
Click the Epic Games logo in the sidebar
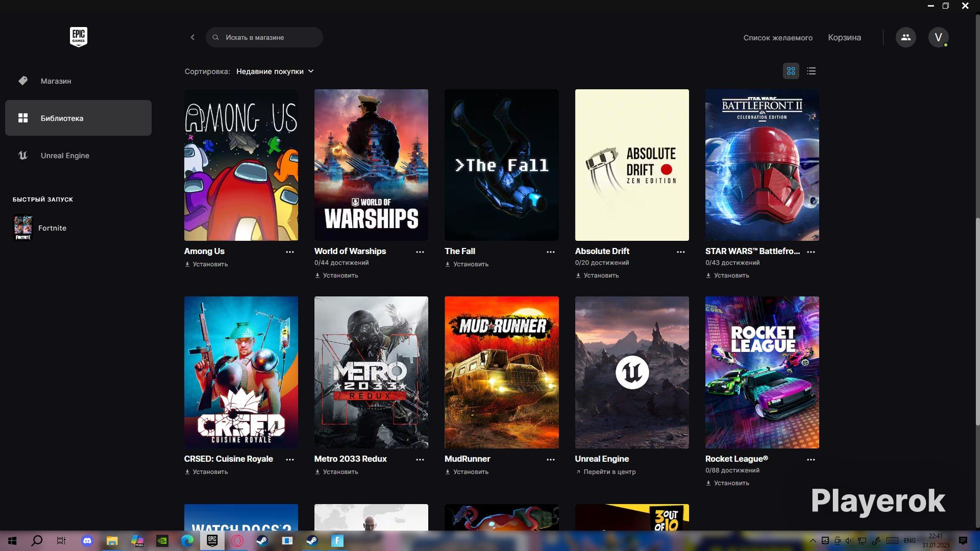pyautogui.click(x=78, y=37)
